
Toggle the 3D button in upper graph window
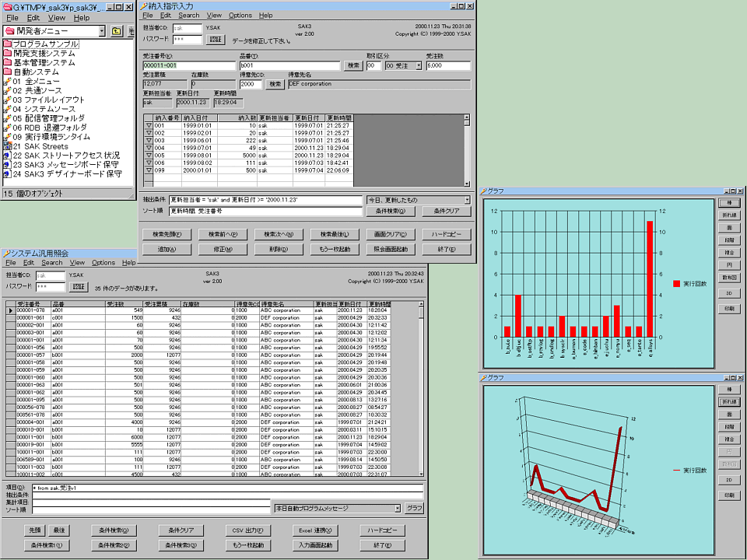click(729, 293)
